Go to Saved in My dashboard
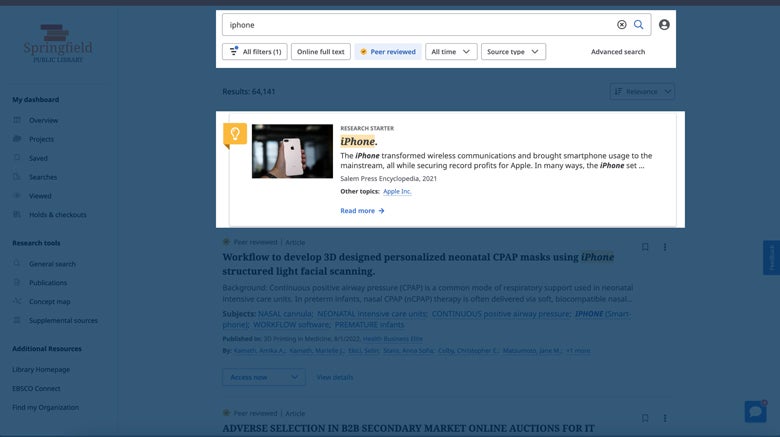This screenshot has width=780, height=437. [38, 158]
